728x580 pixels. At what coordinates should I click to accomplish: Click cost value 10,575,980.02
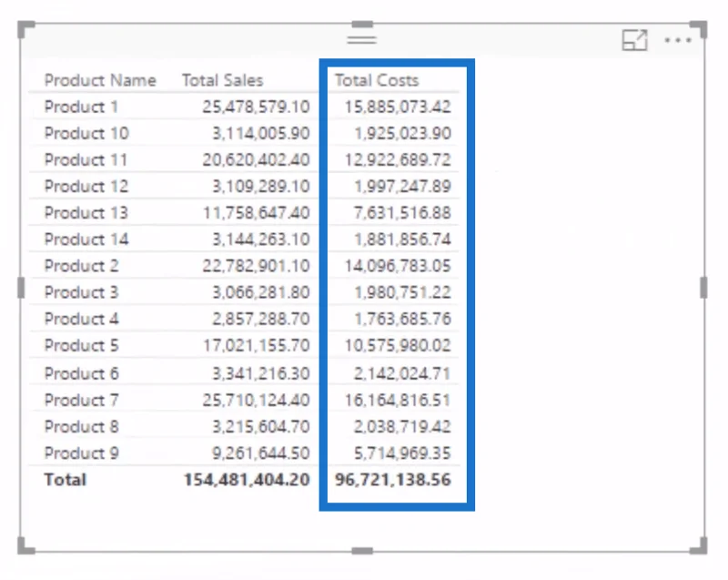point(398,345)
